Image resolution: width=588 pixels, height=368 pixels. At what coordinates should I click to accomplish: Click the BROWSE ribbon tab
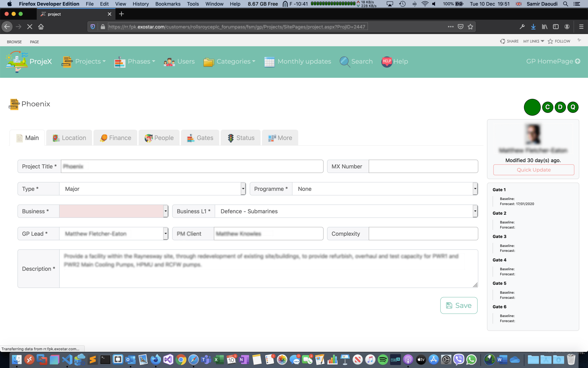(14, 42)
